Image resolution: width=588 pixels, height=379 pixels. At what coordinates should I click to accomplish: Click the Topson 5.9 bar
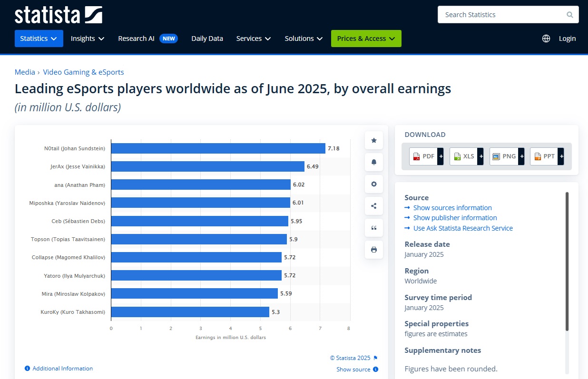(199, 239)
